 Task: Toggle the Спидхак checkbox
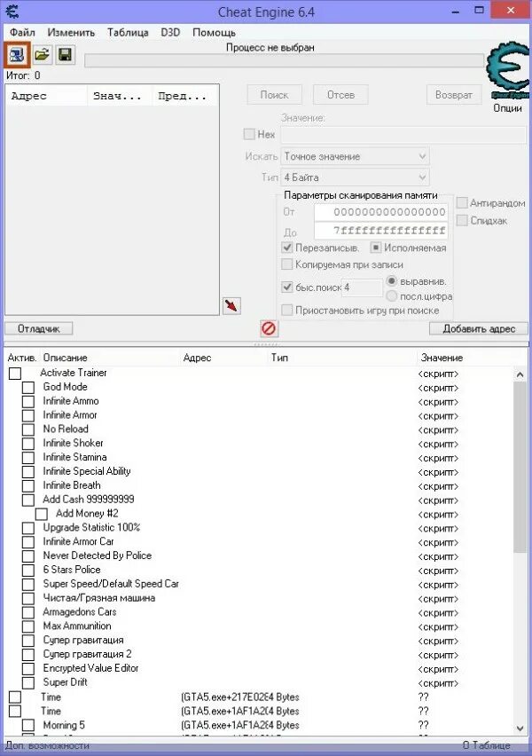462,220
